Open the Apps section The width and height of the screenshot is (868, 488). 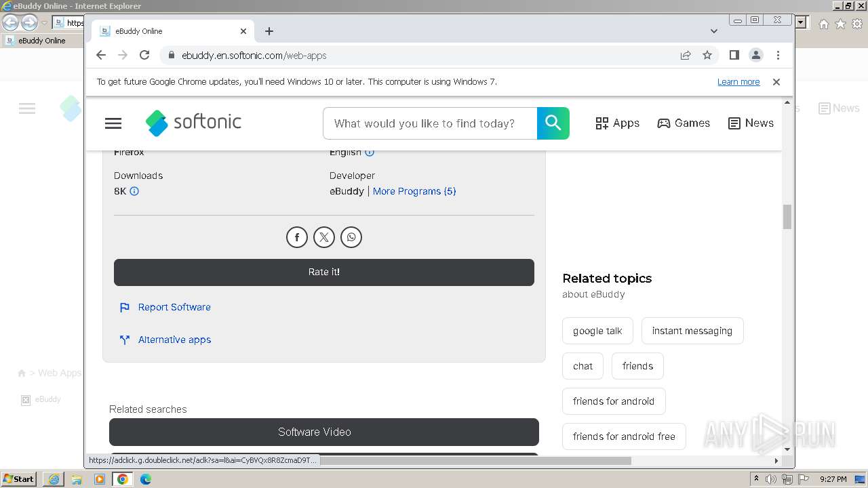[618, 123]
